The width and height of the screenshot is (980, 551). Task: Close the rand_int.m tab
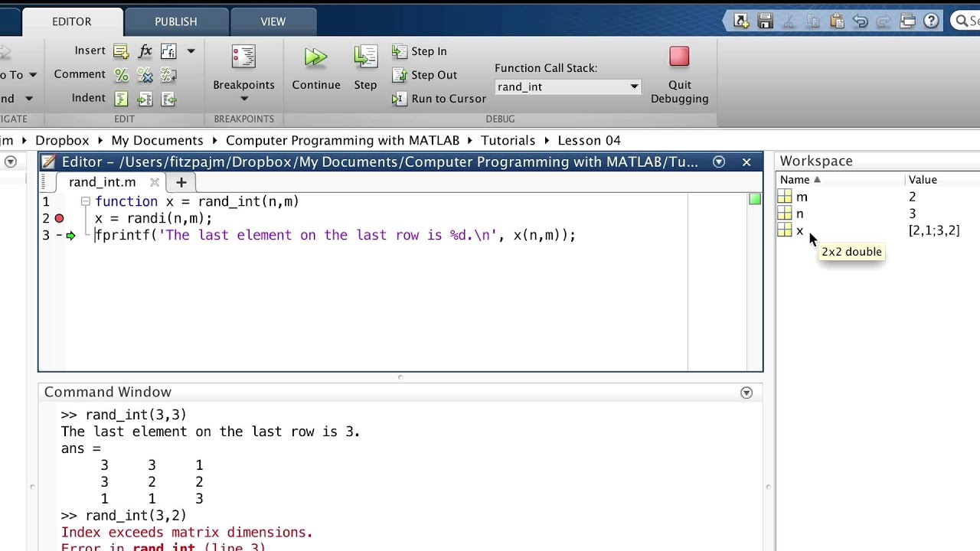pos(155,182)
